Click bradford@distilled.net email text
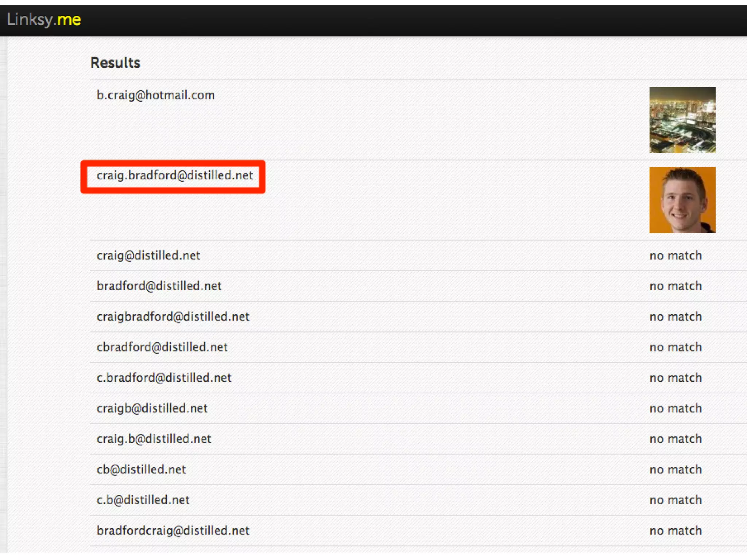Image resolution: width=747 pixels, height=560 pixels. (x=159, y=286)
